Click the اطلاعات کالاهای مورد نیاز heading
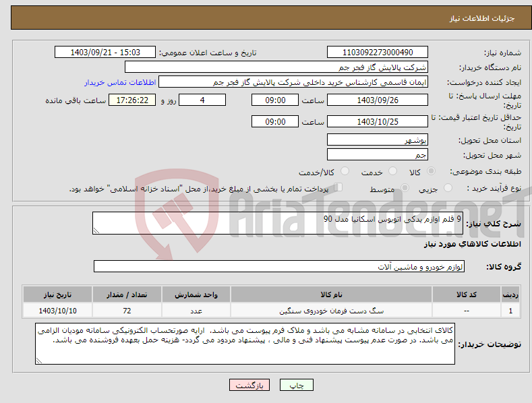532x403 pixels. pos(472,244)
